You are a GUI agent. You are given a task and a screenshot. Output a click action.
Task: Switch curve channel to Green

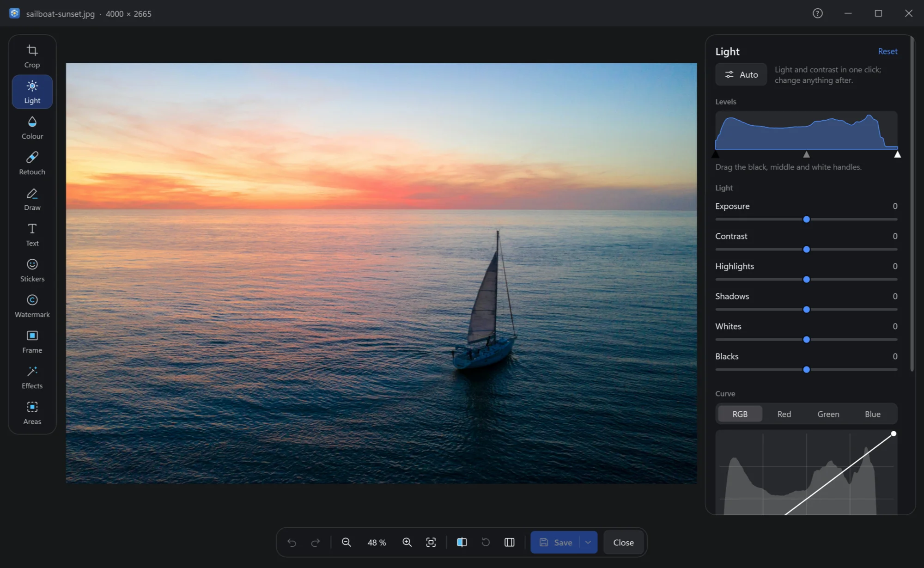click(828, 414)
